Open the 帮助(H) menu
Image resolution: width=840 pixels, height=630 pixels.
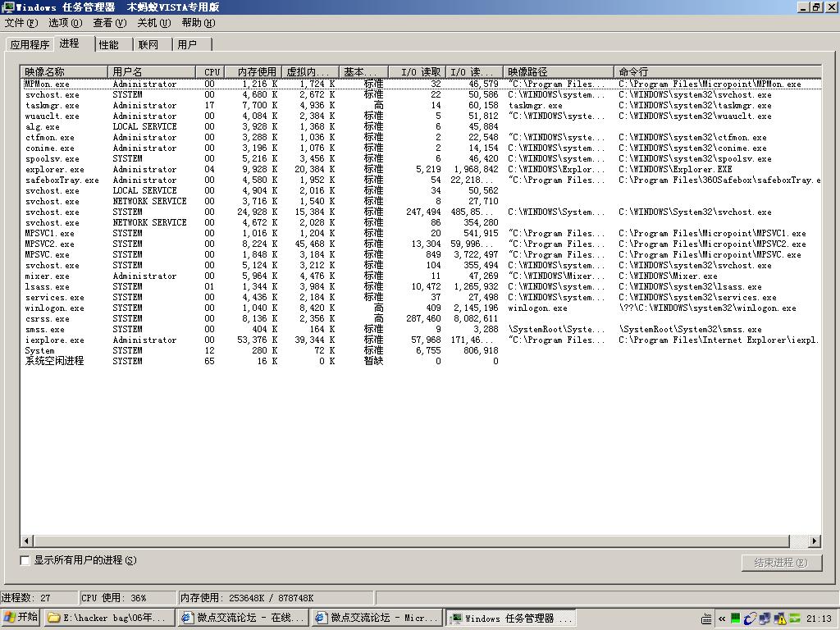point(199,23)
